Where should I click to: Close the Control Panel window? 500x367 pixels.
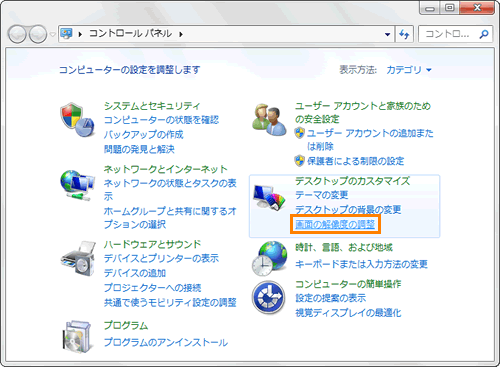tap(477, 8)
